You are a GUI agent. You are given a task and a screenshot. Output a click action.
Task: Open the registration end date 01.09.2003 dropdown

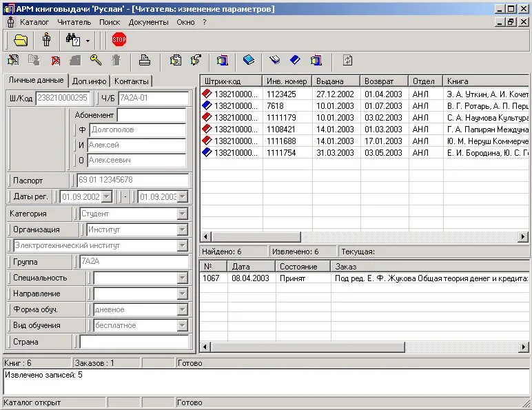(x=182, y=196)
